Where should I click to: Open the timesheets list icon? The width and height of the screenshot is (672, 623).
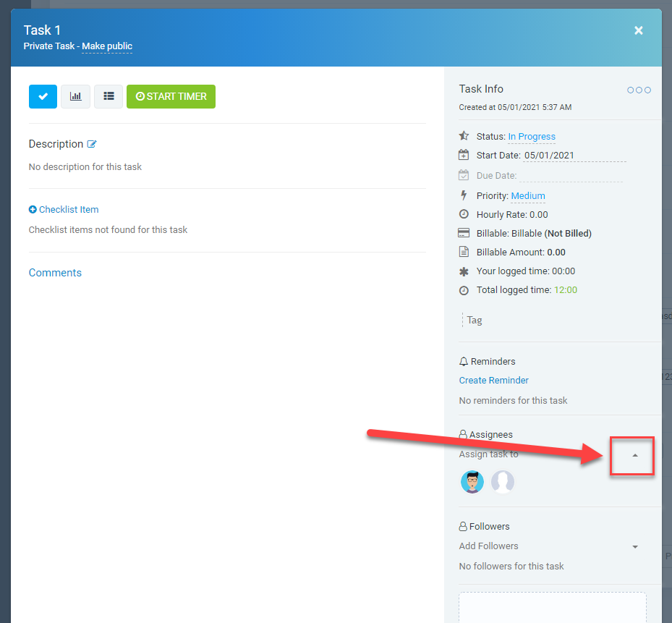109,96
